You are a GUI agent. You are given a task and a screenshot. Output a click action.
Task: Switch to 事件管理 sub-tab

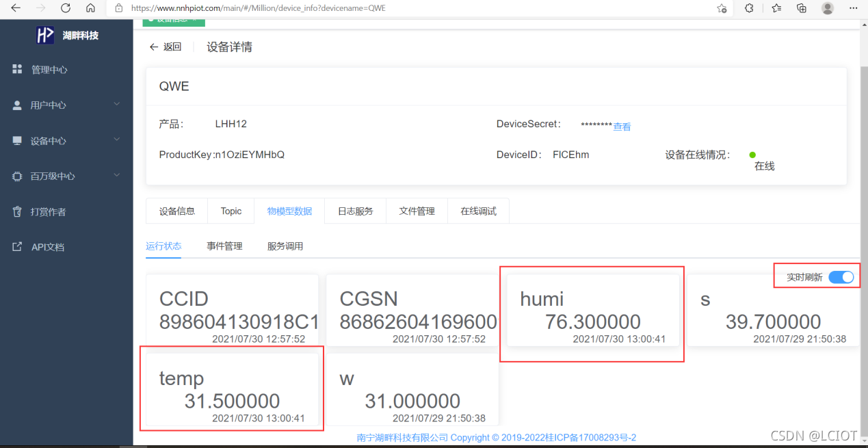(225, 246)
